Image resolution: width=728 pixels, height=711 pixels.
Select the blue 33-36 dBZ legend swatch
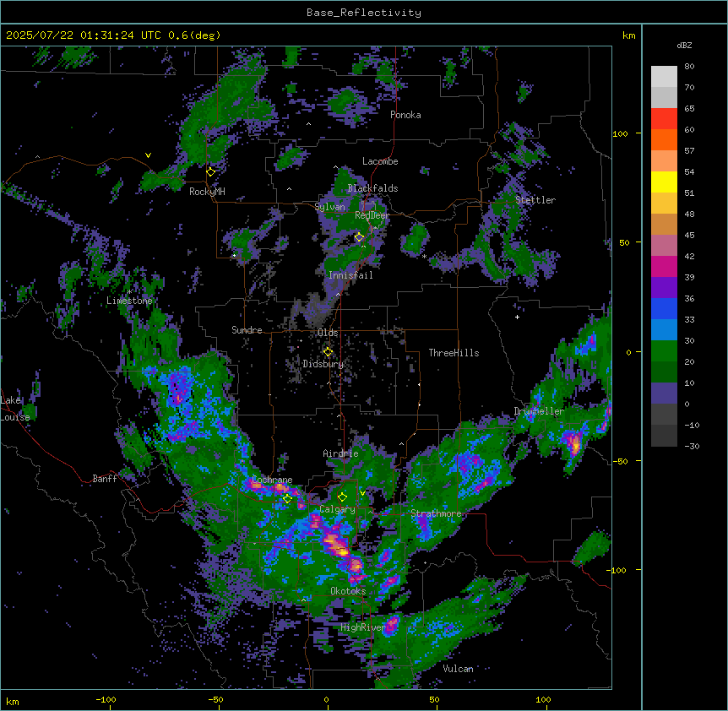[664, 308]
